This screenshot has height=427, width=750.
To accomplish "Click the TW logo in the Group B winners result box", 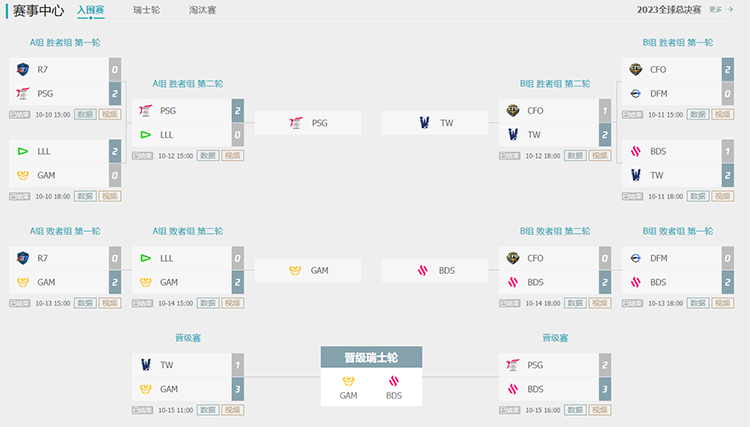I will point(424,123).
